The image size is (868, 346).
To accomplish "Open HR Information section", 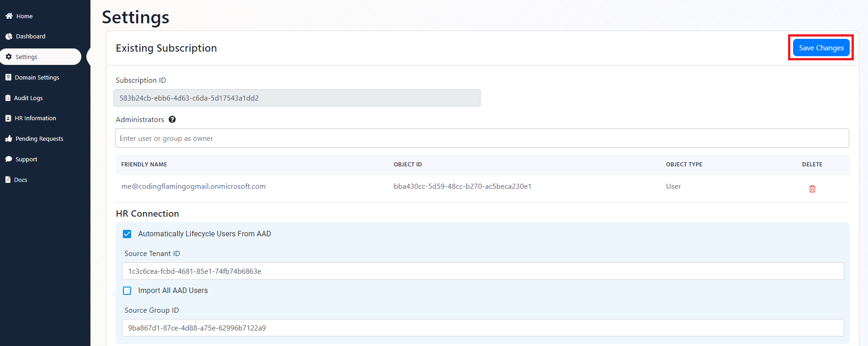I will point(35,118).
